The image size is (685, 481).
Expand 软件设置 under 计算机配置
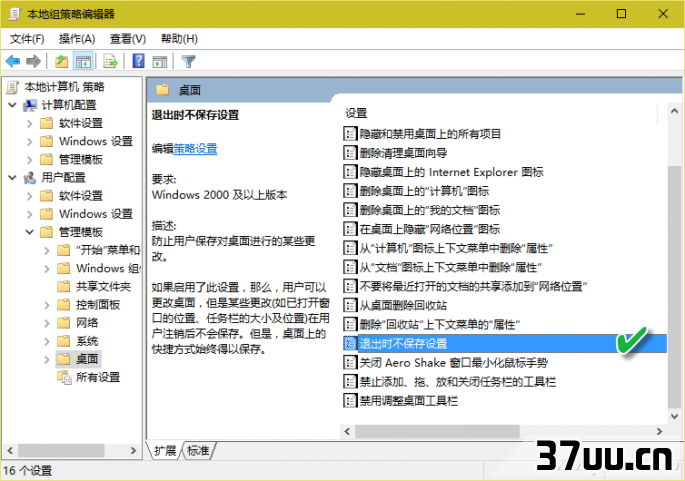[x=29, y=123]
